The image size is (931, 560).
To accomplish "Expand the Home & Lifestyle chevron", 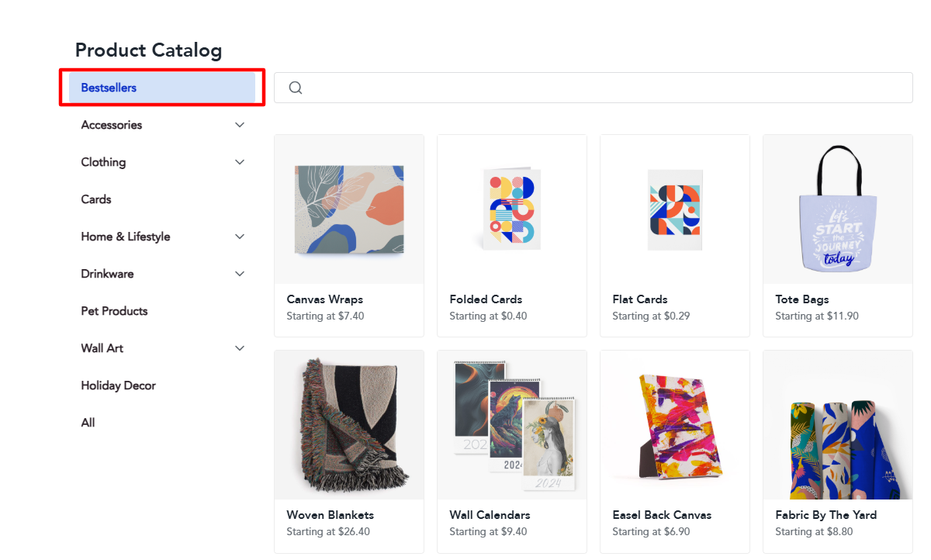I will point(240,237).
